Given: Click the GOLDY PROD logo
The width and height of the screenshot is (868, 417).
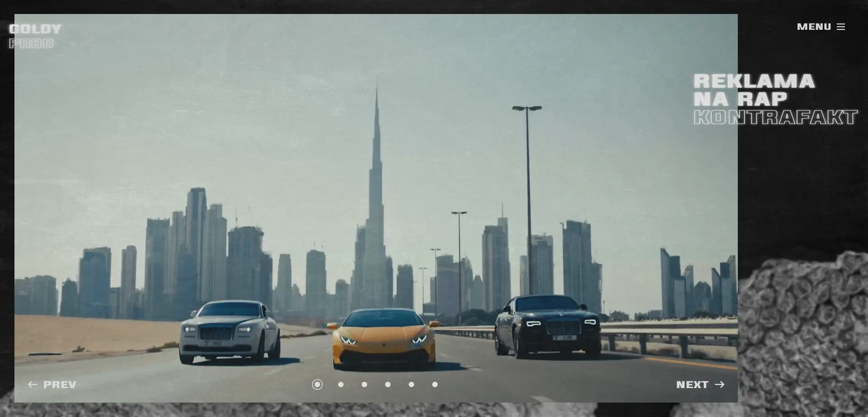Looking at the screenshot, I should click(x=35, y=36).
